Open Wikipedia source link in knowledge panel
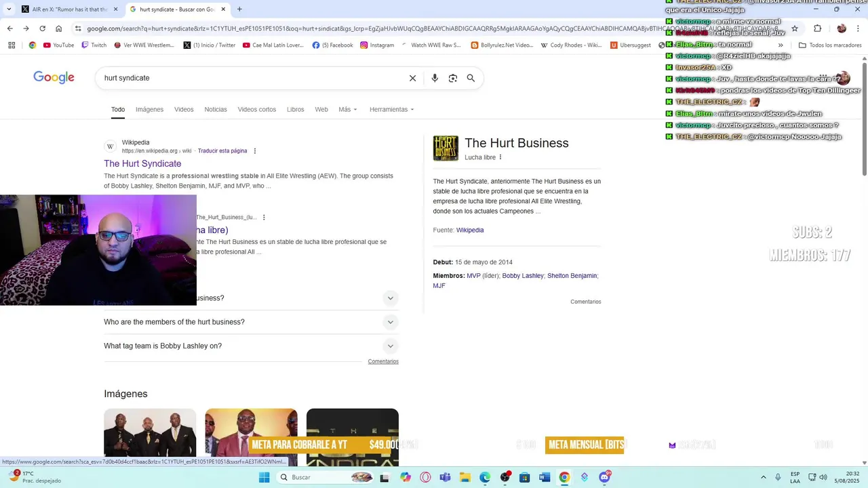This screenshot has width=868, height=488. 470,230
